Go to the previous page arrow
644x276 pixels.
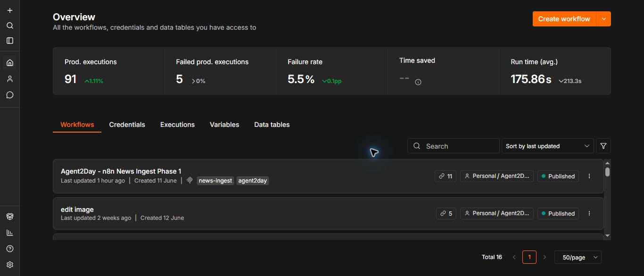click(514, 257)
